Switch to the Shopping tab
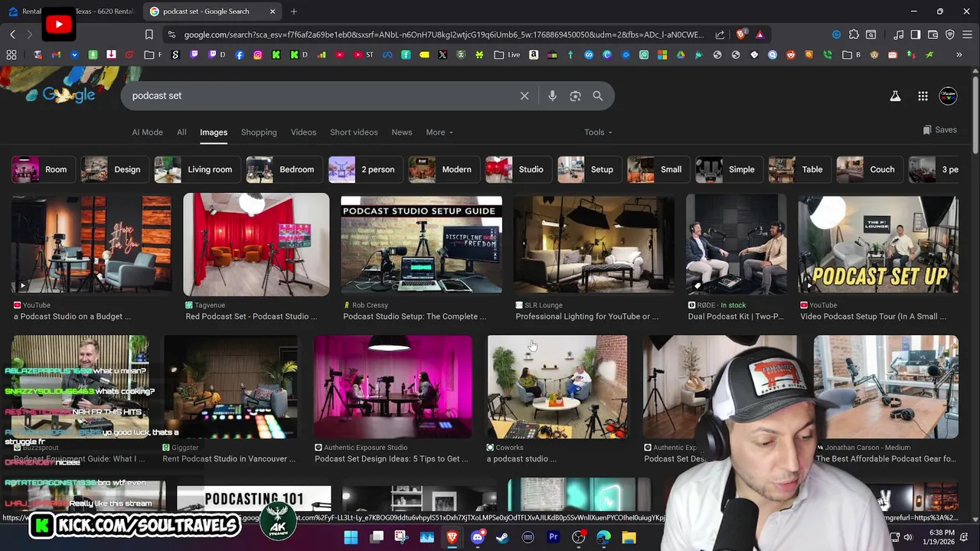 coord(259,132)
